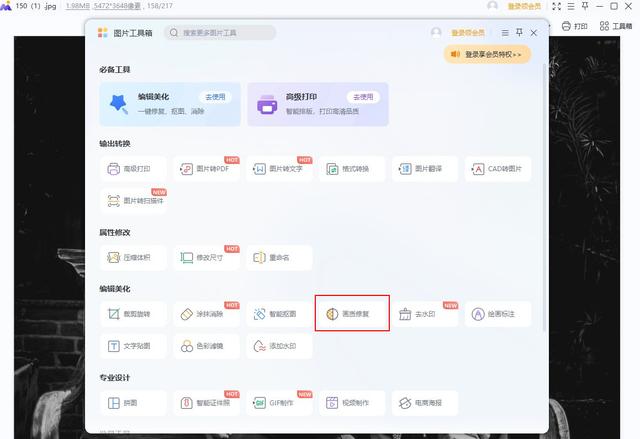Click the 登录享会员特权 banner
This screenshot has width=640, height=439.
click(x=487, y=54)
